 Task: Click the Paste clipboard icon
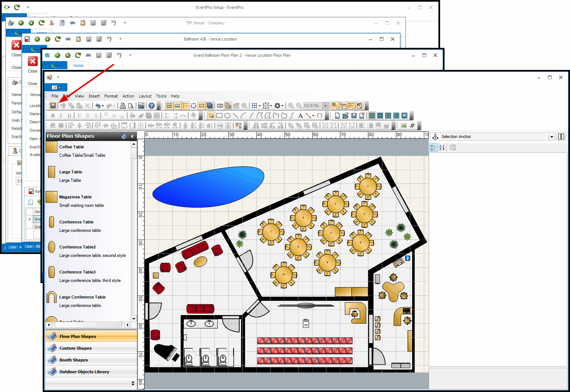coord(79,106)
